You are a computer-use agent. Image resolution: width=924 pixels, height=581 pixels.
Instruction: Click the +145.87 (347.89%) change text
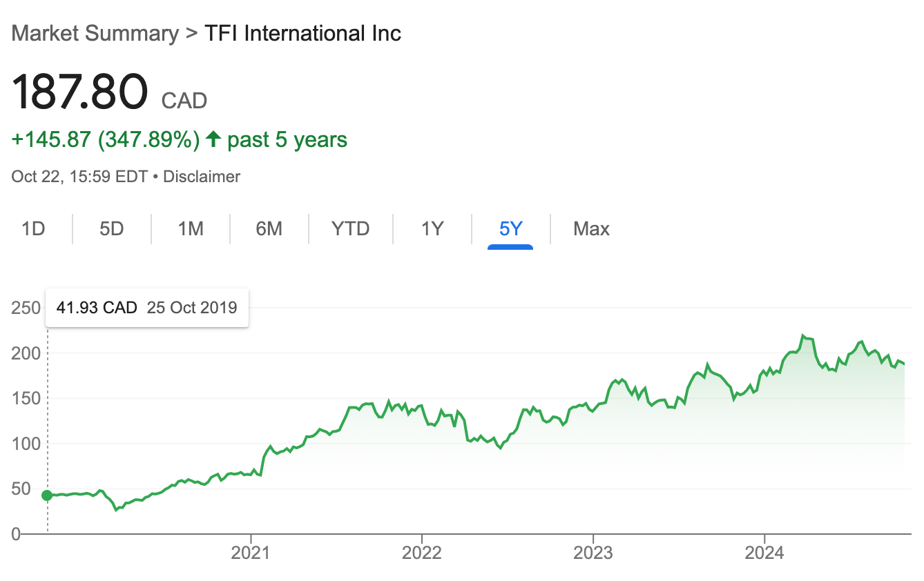[x=106, y=139]
